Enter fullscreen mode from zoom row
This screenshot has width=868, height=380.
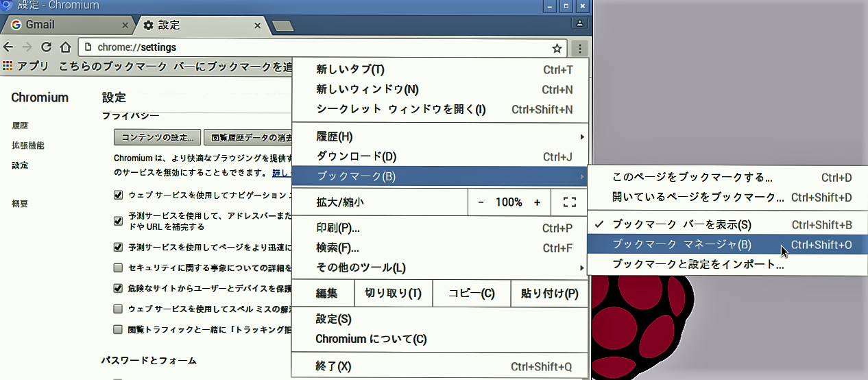coord(569,202)
